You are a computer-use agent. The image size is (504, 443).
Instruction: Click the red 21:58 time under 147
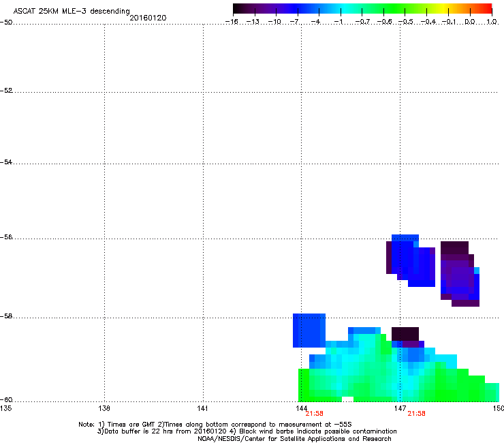416,414
